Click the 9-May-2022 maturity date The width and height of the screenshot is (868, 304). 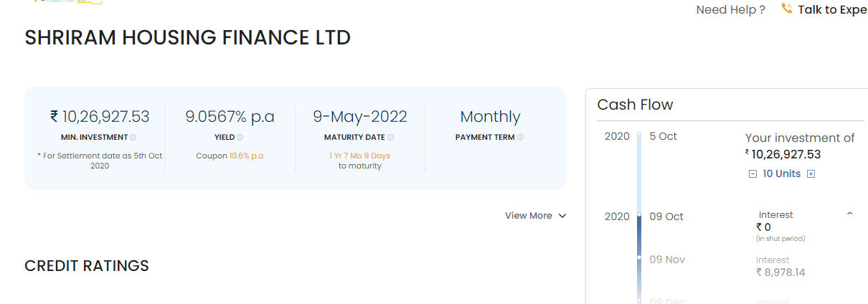click(x=359, y=117)
